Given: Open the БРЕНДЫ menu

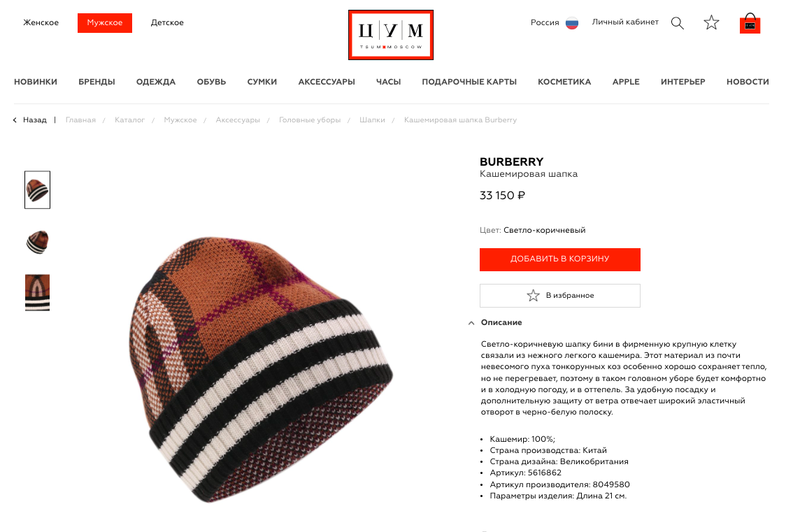Looking at the screenshot, I should [x=97, y=82].
